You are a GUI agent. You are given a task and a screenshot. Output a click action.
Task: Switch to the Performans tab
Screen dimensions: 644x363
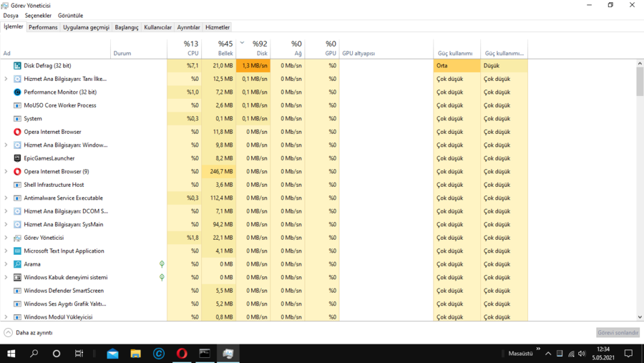[x=43, y=27]
